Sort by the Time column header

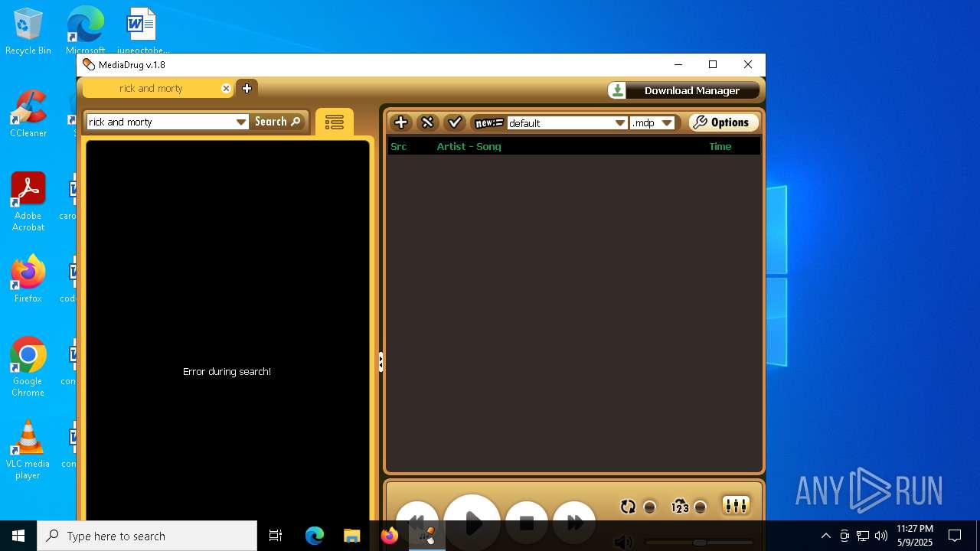pyautogui.click(x=720, y=146)
